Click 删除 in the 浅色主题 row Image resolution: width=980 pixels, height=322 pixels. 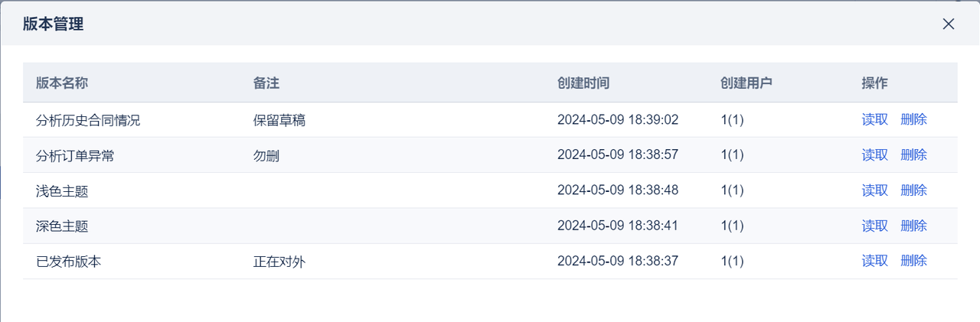[913, 190]
